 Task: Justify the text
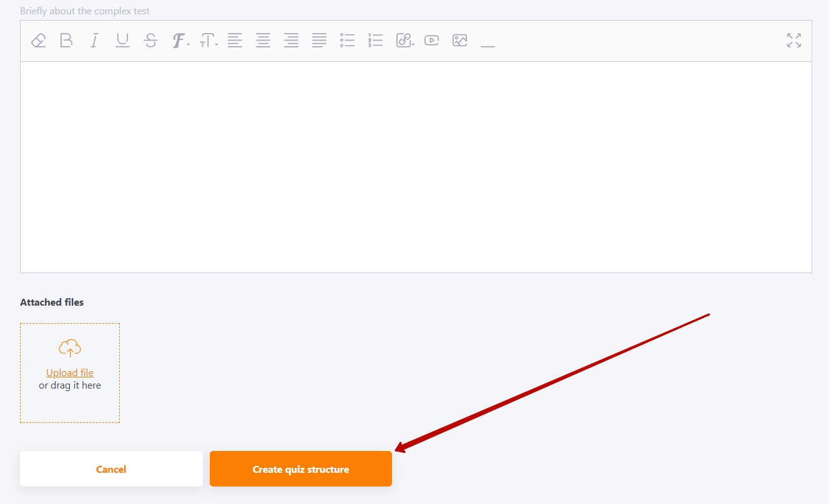(x=319, y=41)
